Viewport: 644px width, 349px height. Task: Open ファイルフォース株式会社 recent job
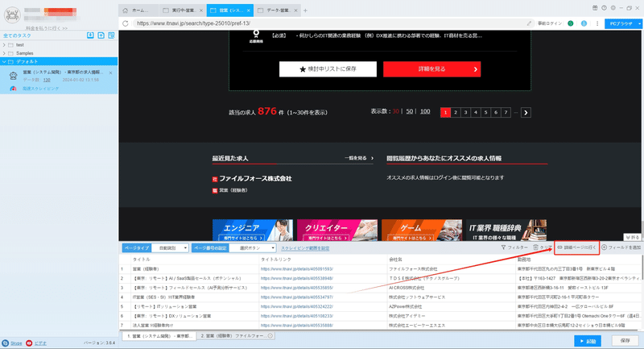[x=255, y=178]
